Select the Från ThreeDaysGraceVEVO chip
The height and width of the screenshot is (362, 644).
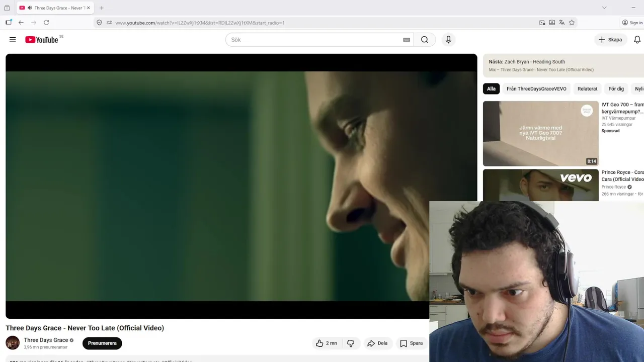point(536,89)
